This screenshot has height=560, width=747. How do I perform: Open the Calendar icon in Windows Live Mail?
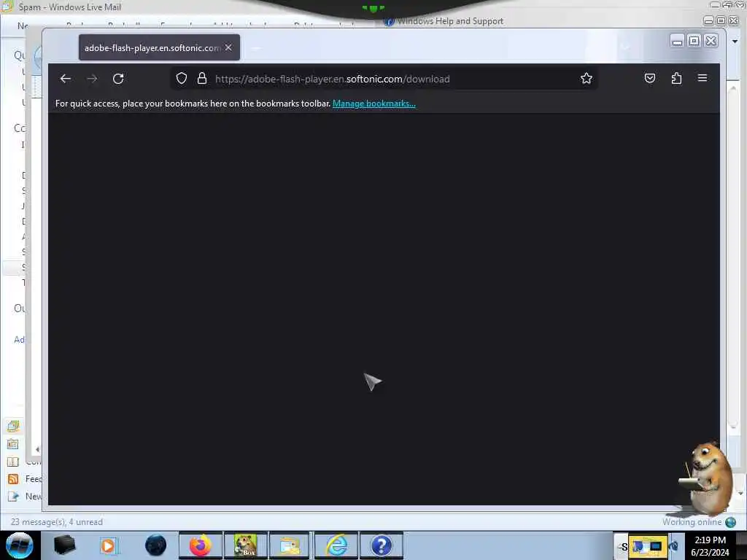[13, 444]
